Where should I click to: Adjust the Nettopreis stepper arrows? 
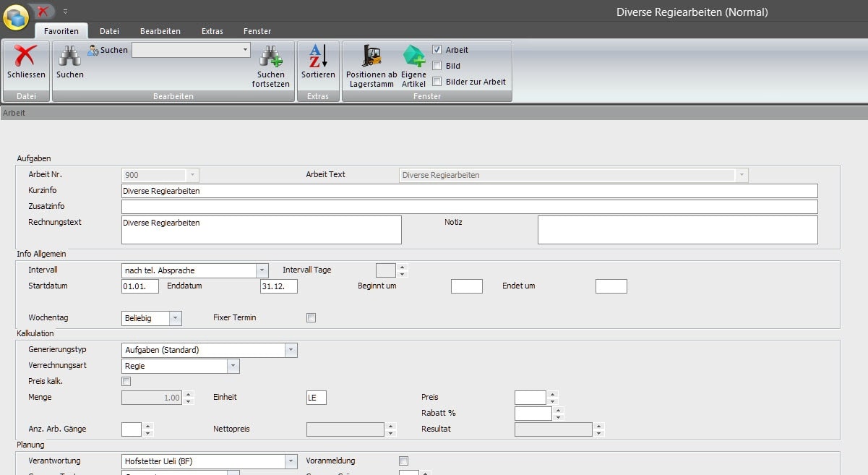pyautogui.click(x=391, y=429)
